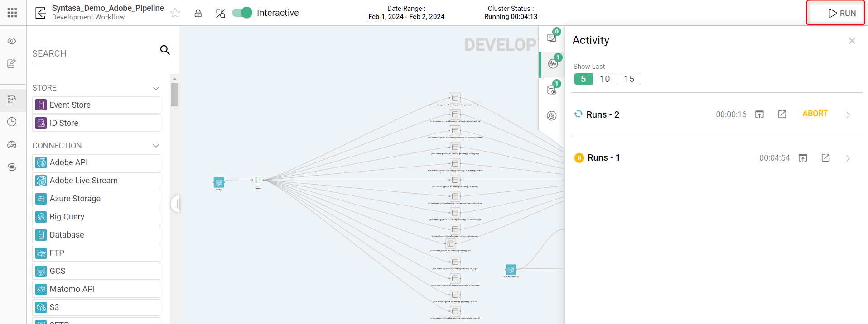Show last 10 runs
Screen dimensions: 868x324
[x=604, y=79]
